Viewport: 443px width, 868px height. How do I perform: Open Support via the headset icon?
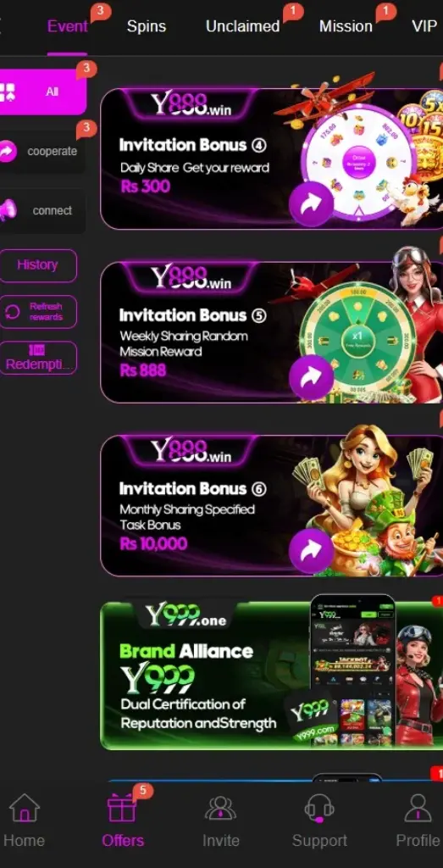319,809
